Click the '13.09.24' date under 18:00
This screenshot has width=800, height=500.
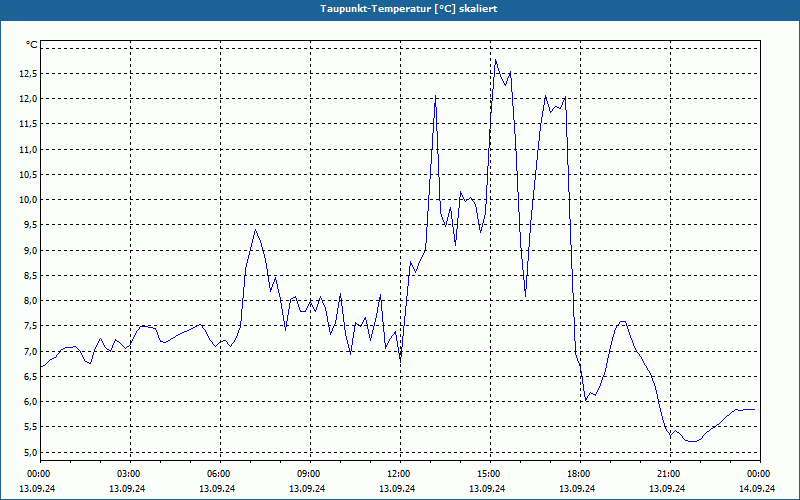577,488
